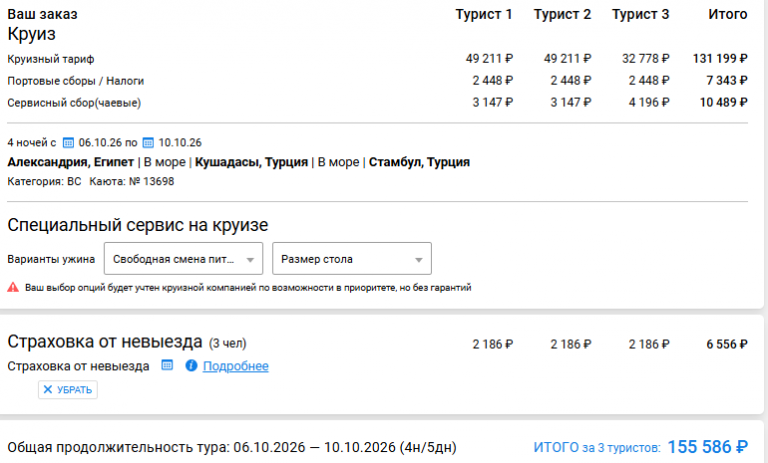
Task: Click the Круизный тариф row label
Action: tap(51, 59)
